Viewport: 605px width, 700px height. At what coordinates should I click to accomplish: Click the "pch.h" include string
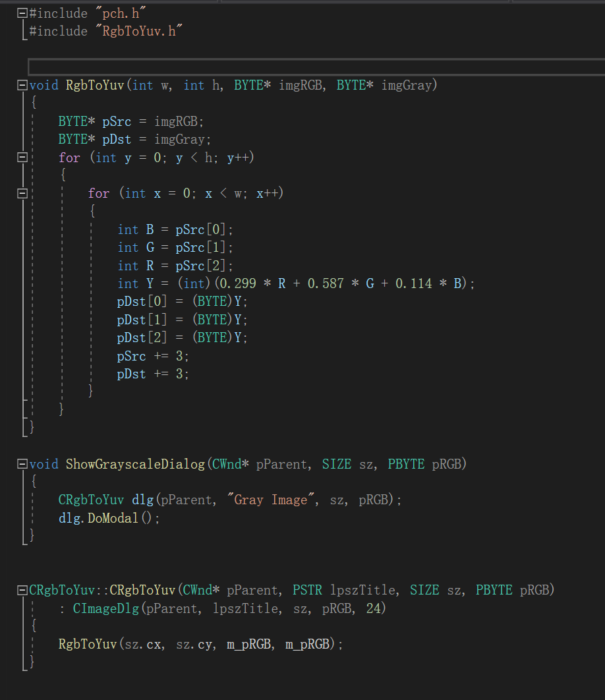pos(120,13)
